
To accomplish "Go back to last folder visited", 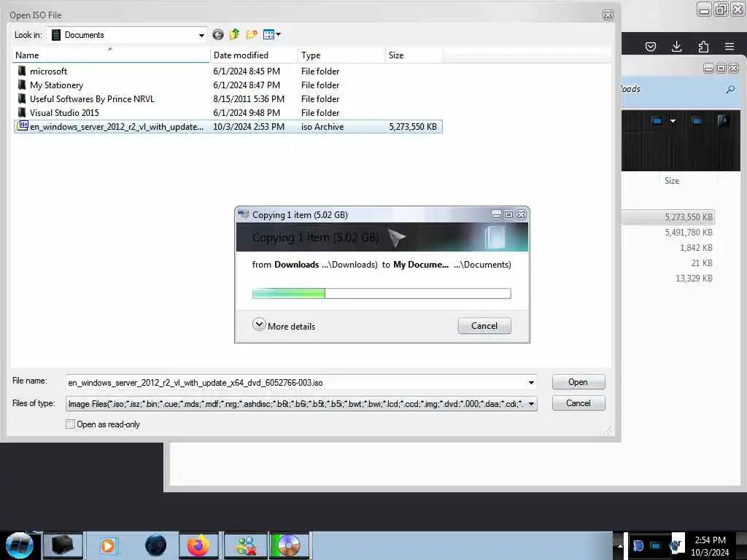I will point(217,35).
